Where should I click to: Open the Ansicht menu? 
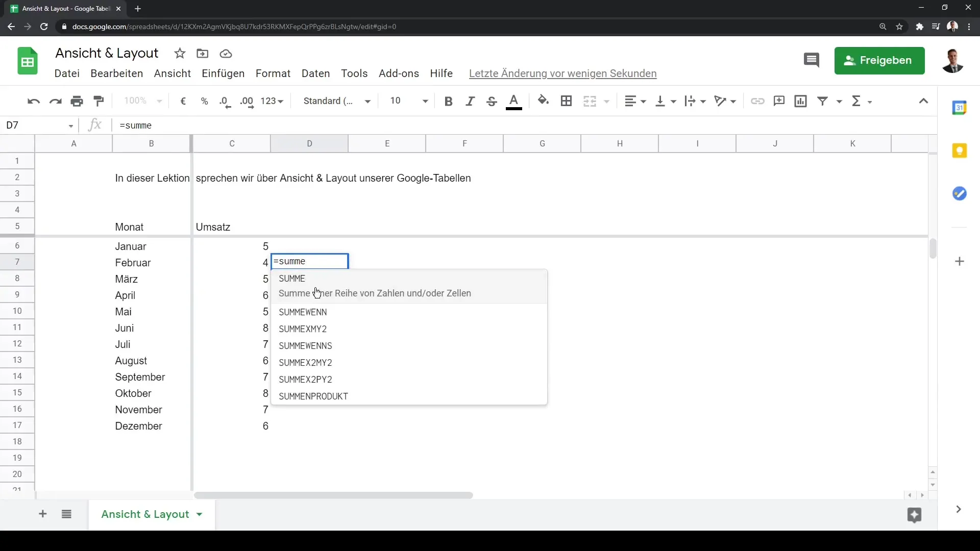click(173, 73)
